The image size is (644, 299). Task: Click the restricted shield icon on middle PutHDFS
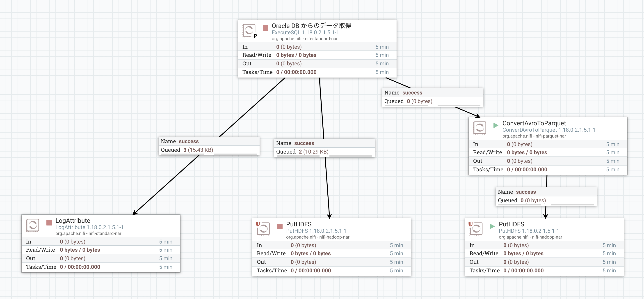tap(258, 224)
